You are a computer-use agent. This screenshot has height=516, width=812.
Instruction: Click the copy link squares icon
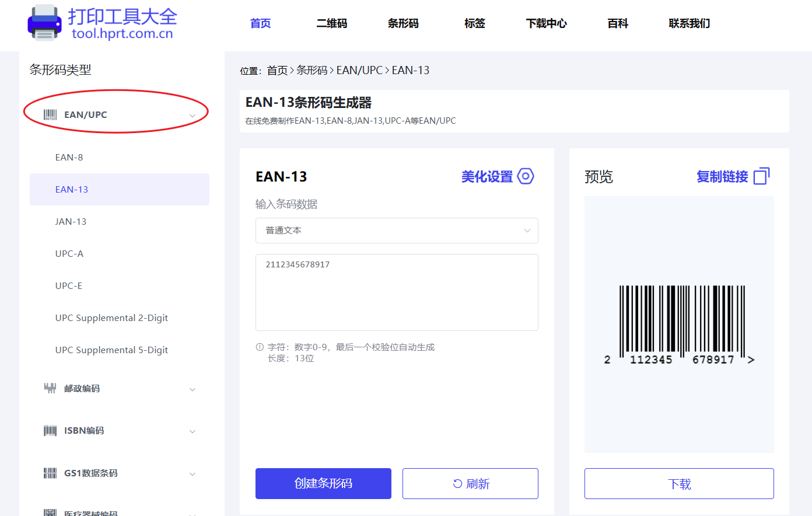click(762, 176)
